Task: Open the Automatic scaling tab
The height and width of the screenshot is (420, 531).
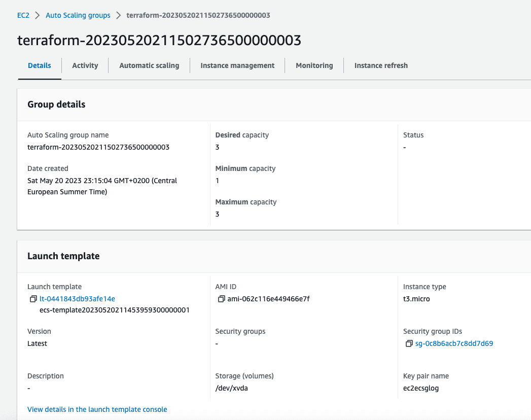Action: point(149,65)
